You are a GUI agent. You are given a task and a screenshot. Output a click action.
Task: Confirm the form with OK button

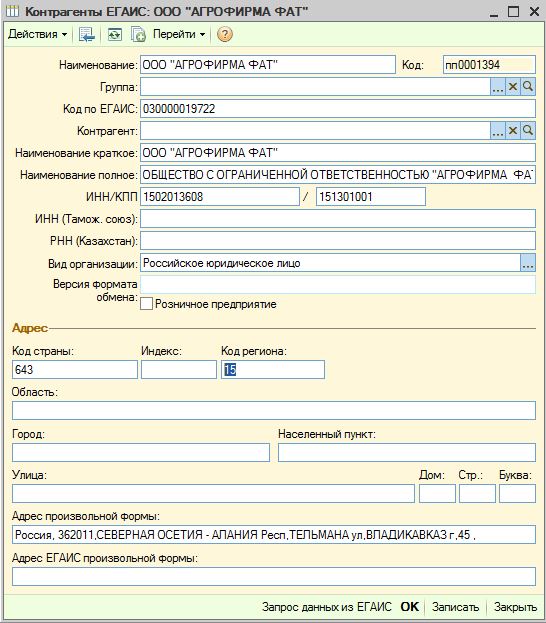point(410,607)
